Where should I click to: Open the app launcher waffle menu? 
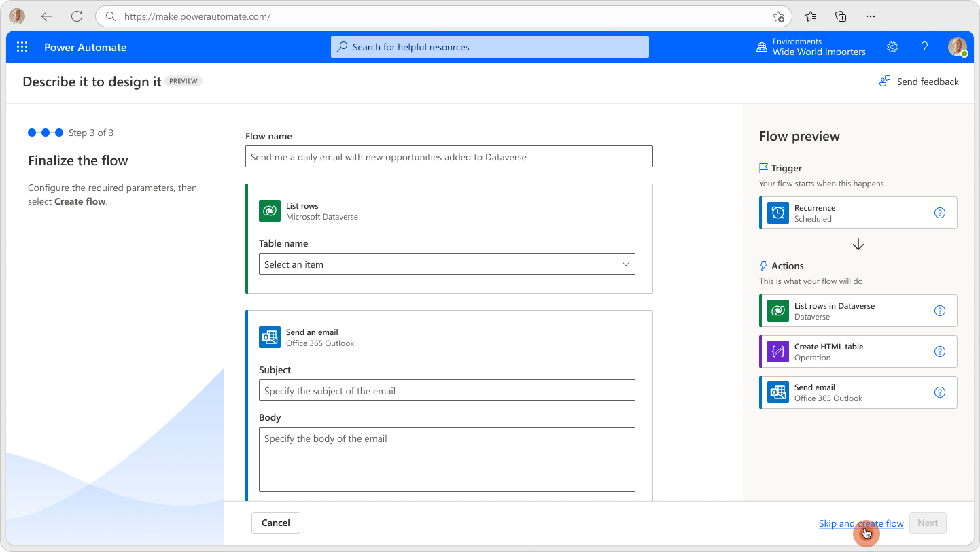(22, 47)
